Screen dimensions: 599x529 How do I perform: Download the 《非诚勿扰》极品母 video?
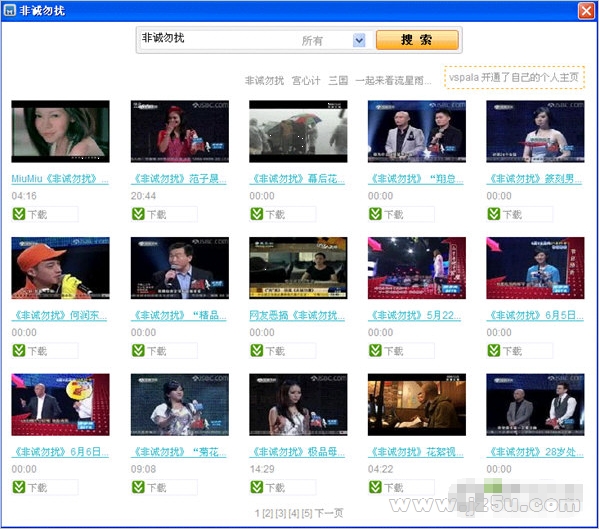pos(283,487)
